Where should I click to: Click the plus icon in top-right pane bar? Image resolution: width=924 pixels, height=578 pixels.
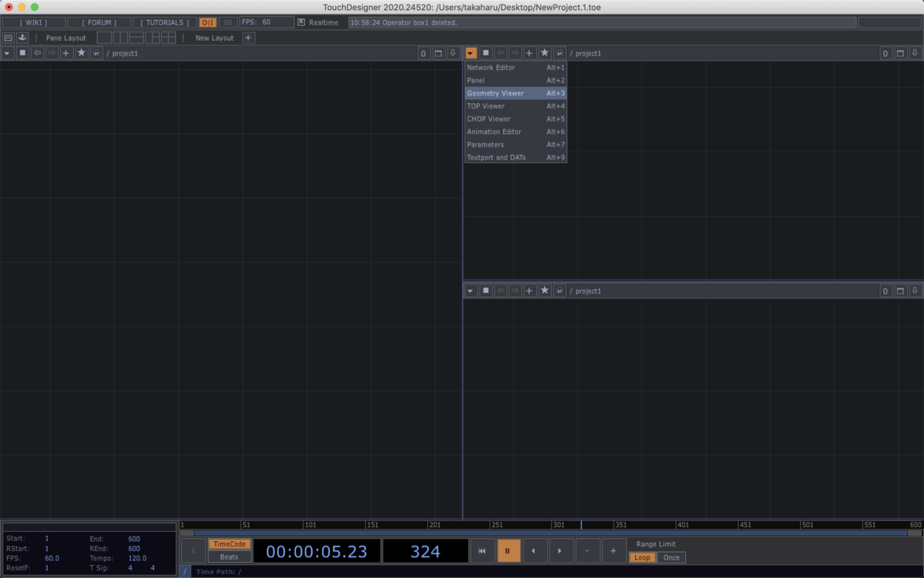(x=530, y=53)
